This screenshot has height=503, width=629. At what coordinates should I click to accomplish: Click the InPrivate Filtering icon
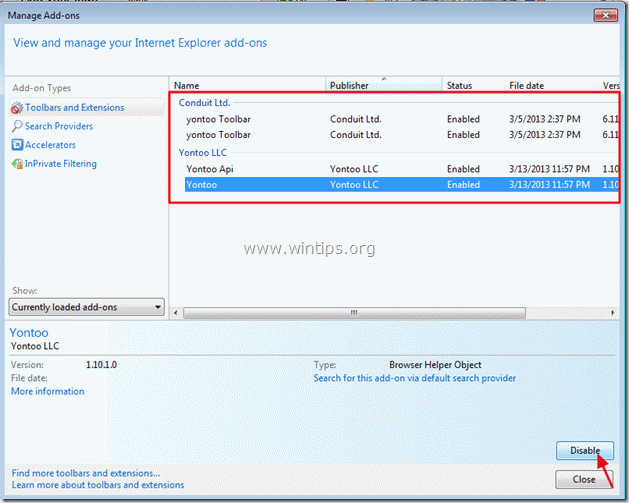[17, 164]
